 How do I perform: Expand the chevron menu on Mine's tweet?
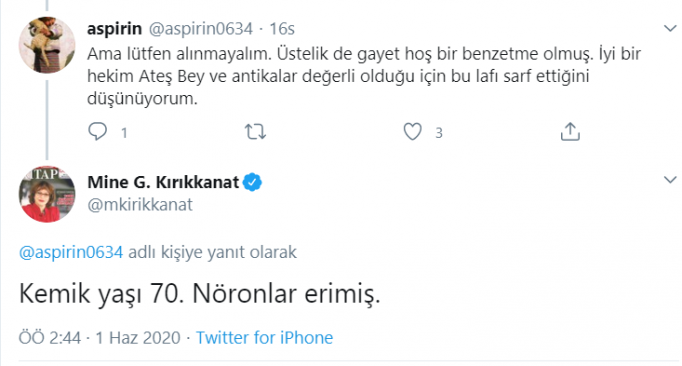pos(670,179)
